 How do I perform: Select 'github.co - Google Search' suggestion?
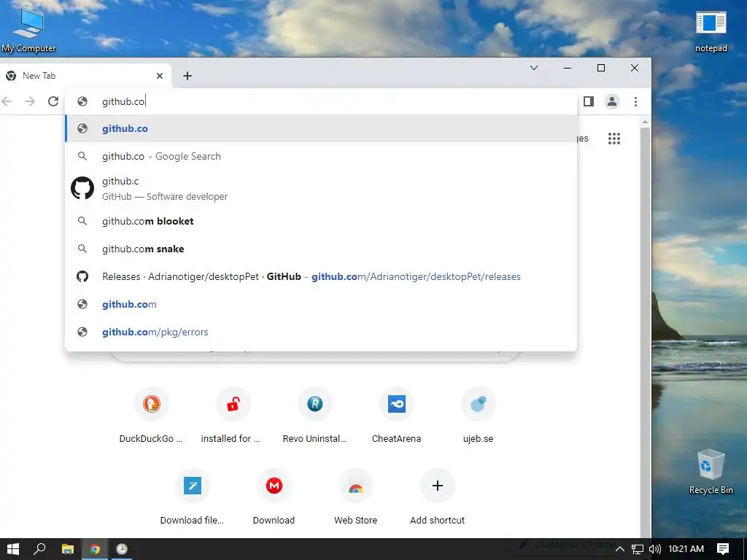[321, 156]
